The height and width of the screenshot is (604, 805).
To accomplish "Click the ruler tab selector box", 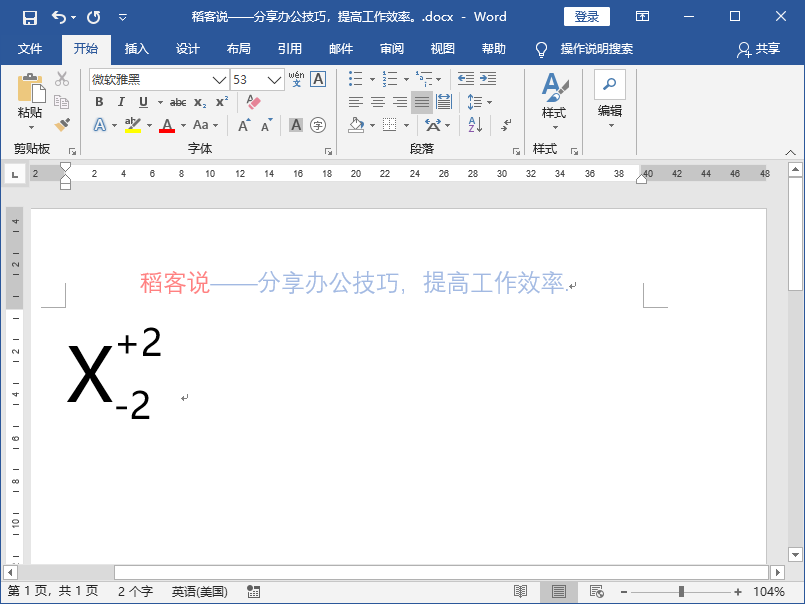I will (15, 175).
